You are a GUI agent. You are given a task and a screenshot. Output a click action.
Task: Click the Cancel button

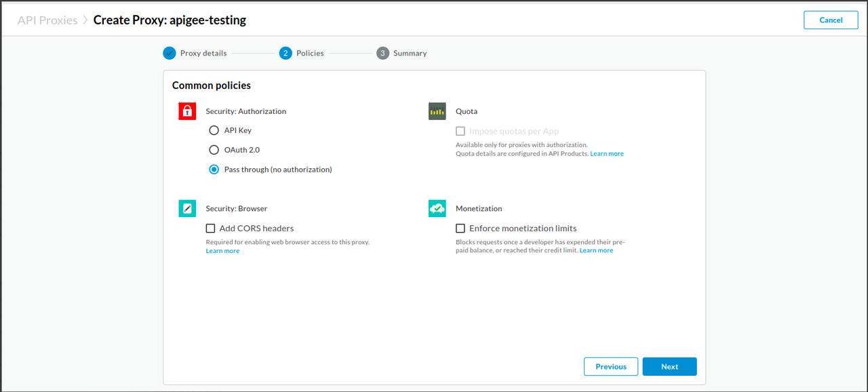coord(831,20)
